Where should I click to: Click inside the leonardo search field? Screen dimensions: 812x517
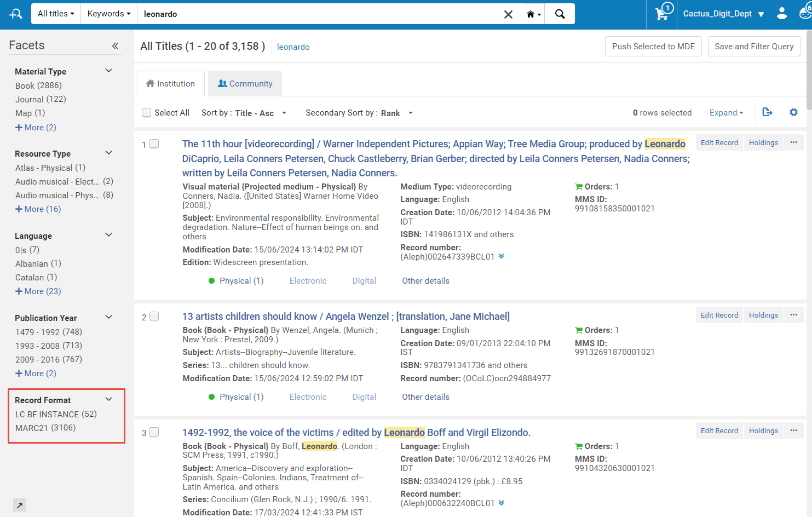[x=318, y=14]
